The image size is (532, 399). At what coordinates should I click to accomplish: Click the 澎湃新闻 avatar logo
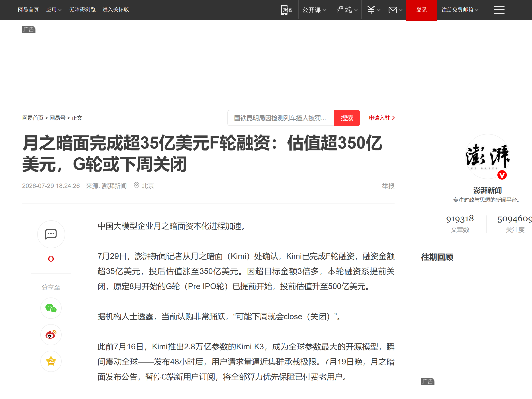point(487,156)
